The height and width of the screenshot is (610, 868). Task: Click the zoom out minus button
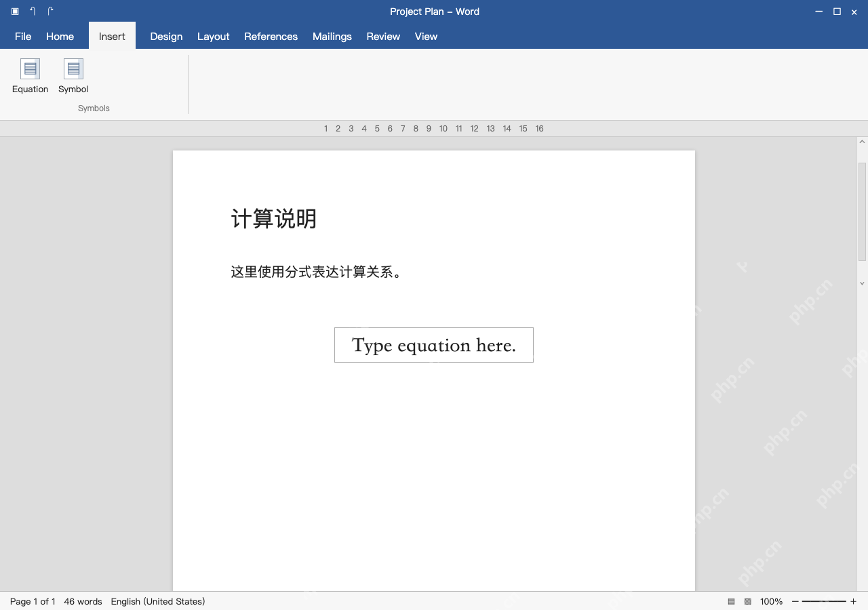[x=795, y=601]
